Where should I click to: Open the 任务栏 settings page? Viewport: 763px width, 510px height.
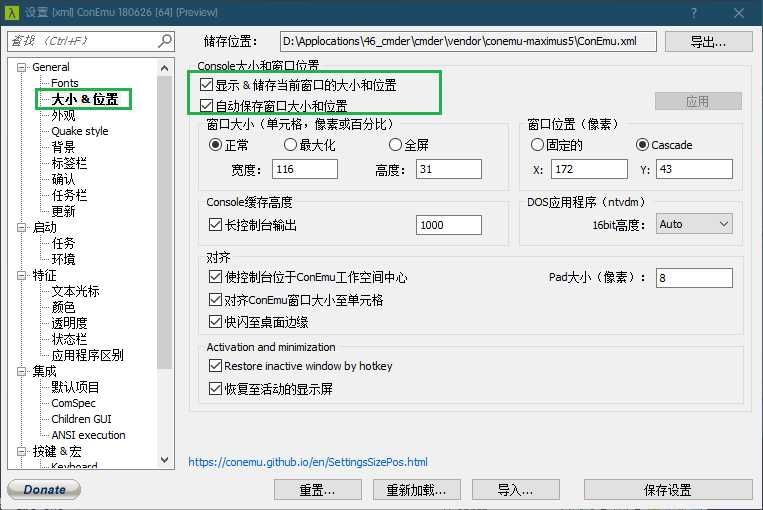coord(69,195)
